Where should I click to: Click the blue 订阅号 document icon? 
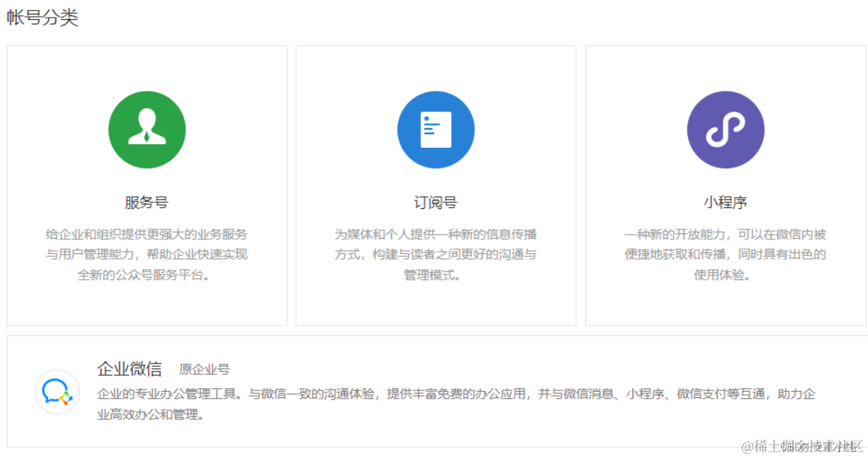[436, 130]
